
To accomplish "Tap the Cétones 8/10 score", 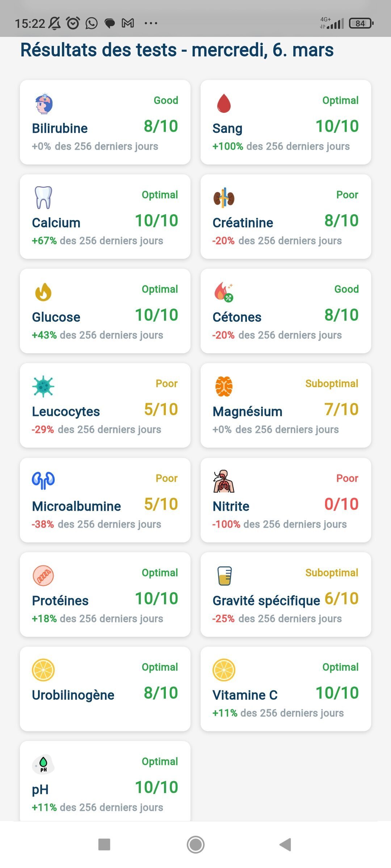I will [x=341, y=315].
